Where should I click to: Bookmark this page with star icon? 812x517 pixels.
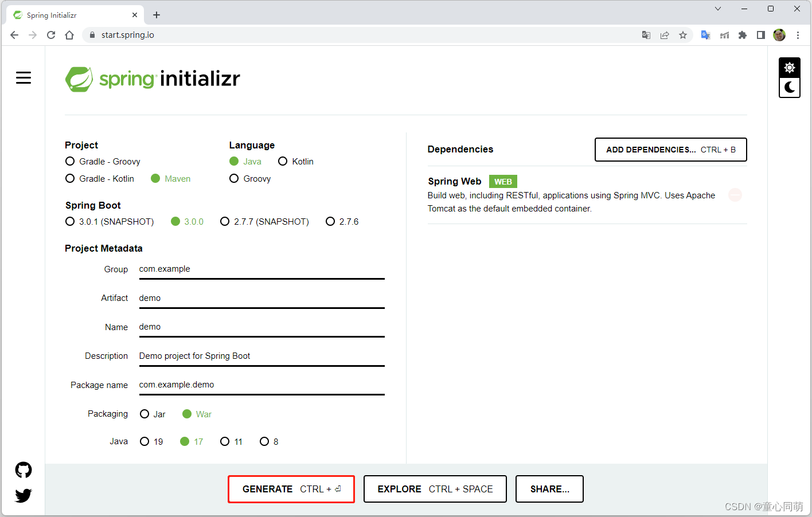[683, 35]
